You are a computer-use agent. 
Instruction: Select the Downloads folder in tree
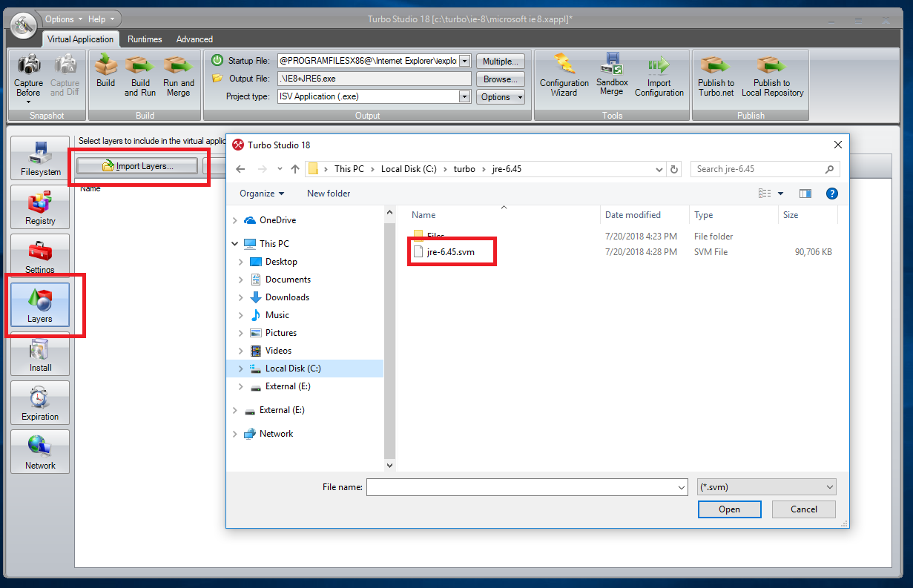(x=287, y=297)
